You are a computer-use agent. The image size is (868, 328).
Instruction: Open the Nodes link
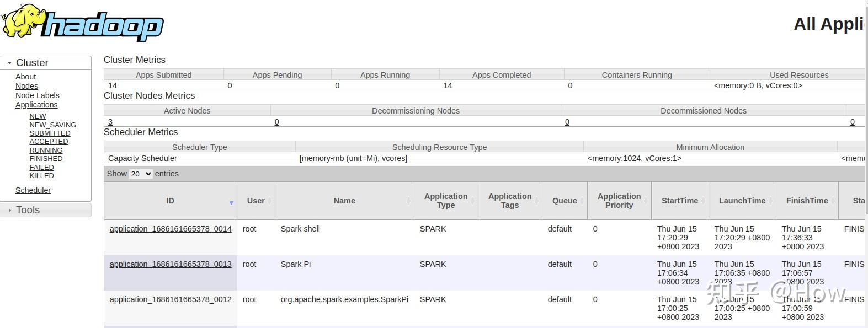click(x=26, y=86)
